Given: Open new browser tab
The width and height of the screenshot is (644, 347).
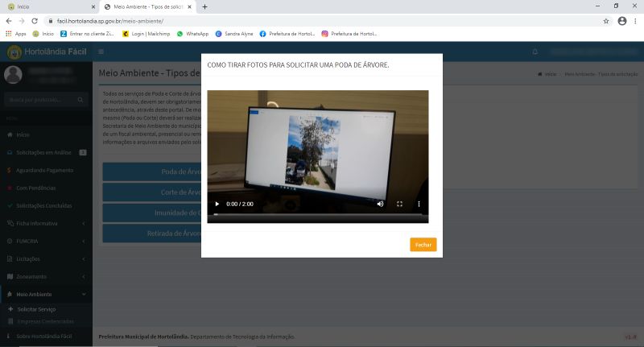Looking at the screenshot, I should pos(204,6).
